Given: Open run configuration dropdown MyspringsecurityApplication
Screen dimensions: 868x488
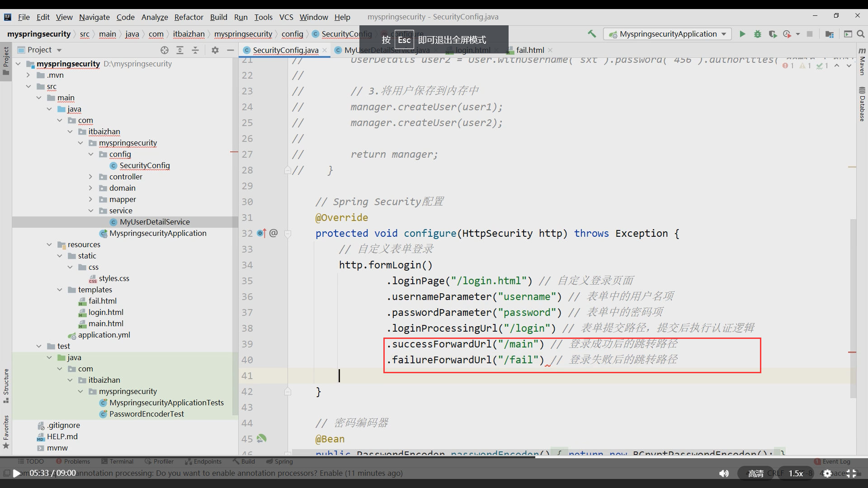Looking at the screenshot, I should coord(668,34).
